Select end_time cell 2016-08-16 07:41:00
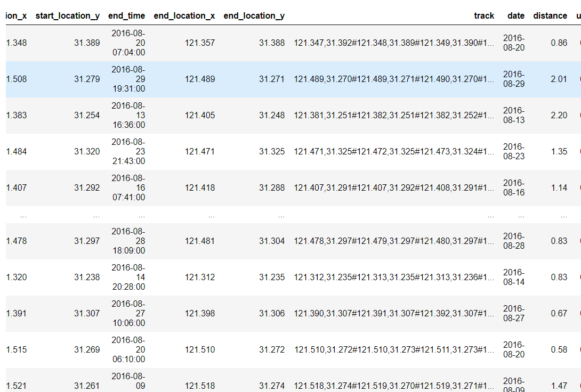 (128, 188)
